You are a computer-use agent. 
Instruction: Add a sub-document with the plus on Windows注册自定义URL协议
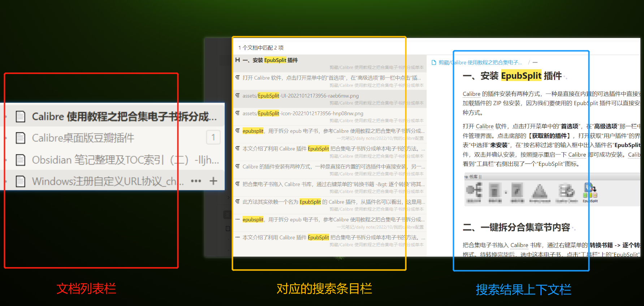213,181
